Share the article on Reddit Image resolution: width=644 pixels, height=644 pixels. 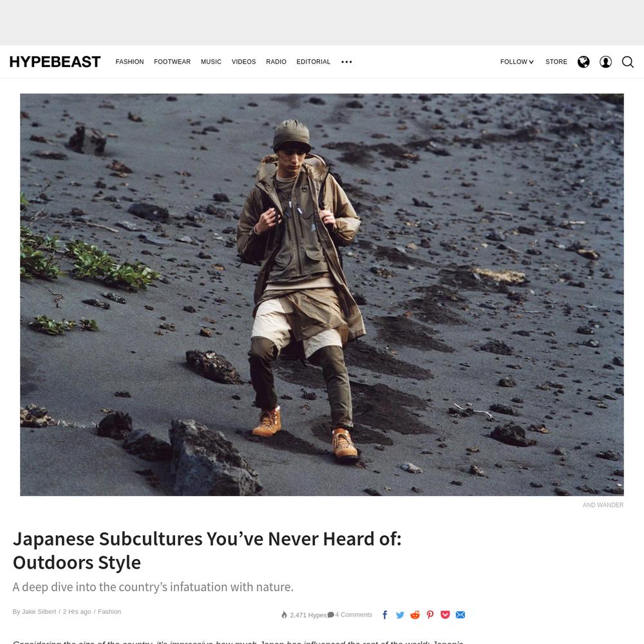tap(415, 614)
